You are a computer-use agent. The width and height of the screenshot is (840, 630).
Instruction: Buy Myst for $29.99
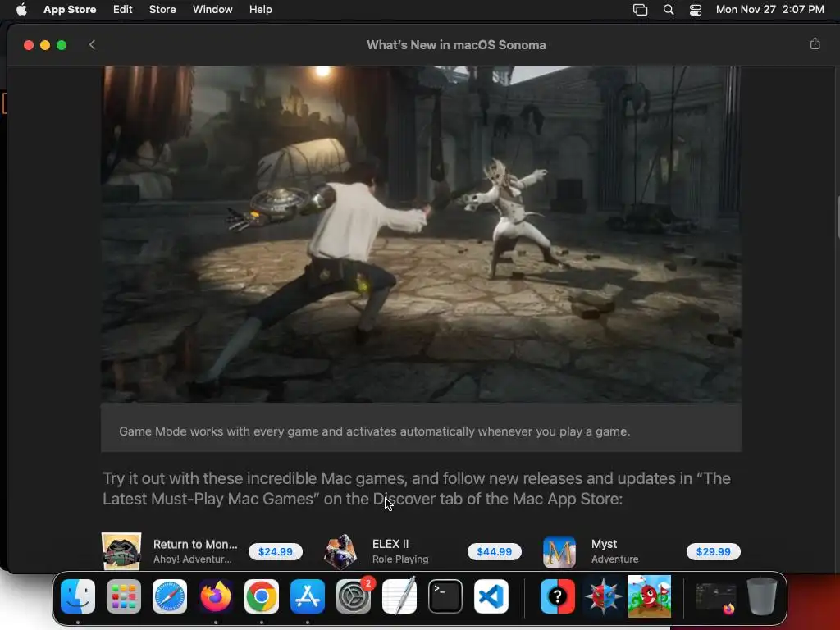(x=713, y=551)
